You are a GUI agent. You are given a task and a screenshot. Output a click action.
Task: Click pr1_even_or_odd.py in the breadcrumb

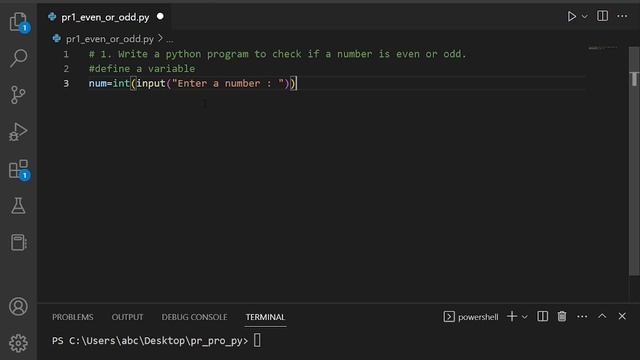click(x=110, y=39)
